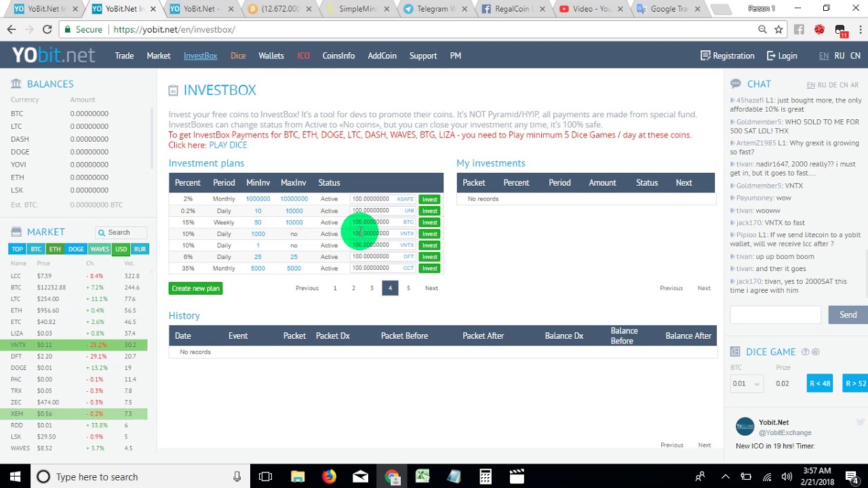Viewport: 868px width, 488px height.
Task: Select the LCC row in market list
Action: pyautogui.click(x=73, y=276)
